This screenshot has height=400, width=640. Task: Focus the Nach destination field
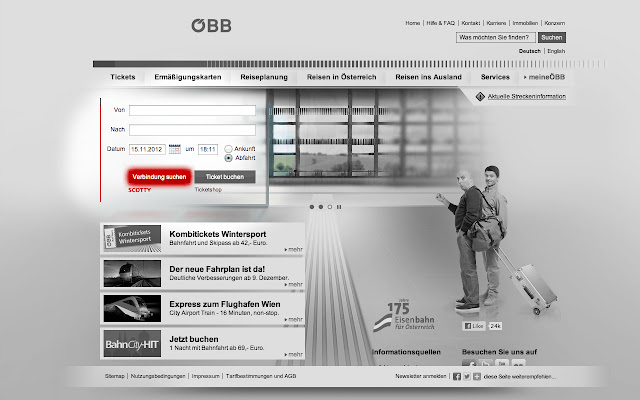[x=192, y=130]
